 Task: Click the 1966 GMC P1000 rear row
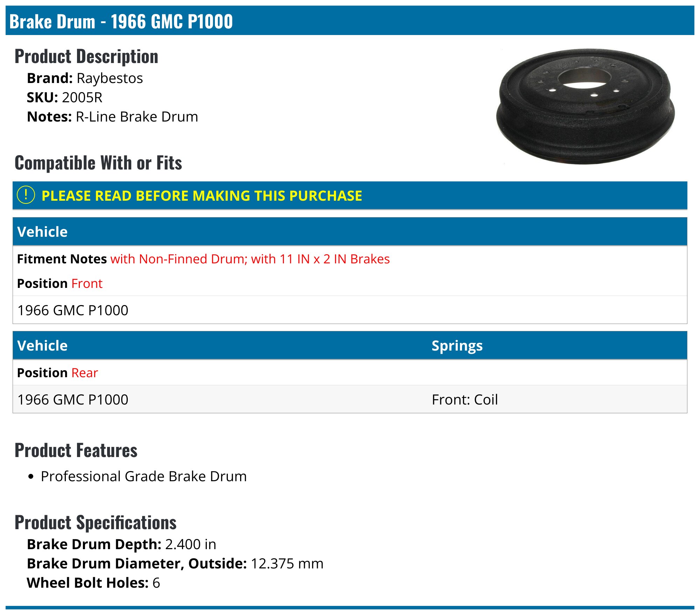click(350, 399)
